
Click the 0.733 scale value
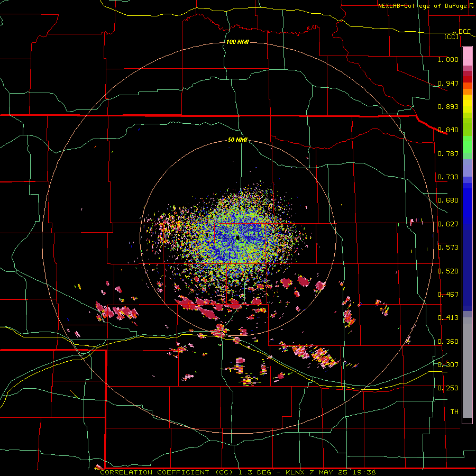(x=448, y=177)
